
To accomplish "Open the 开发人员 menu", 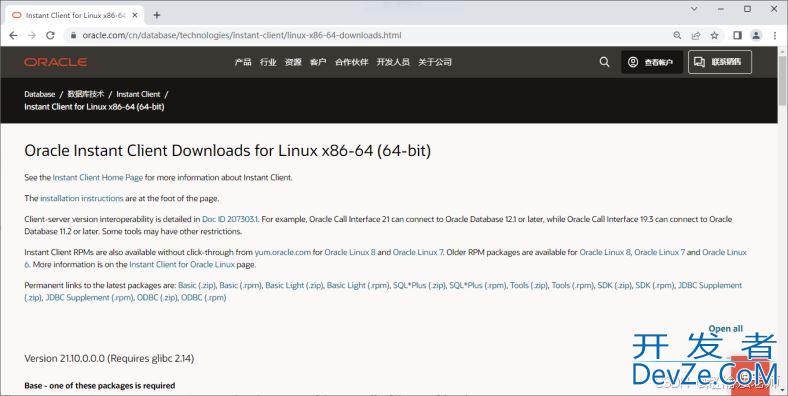I will tap(393, 62).
